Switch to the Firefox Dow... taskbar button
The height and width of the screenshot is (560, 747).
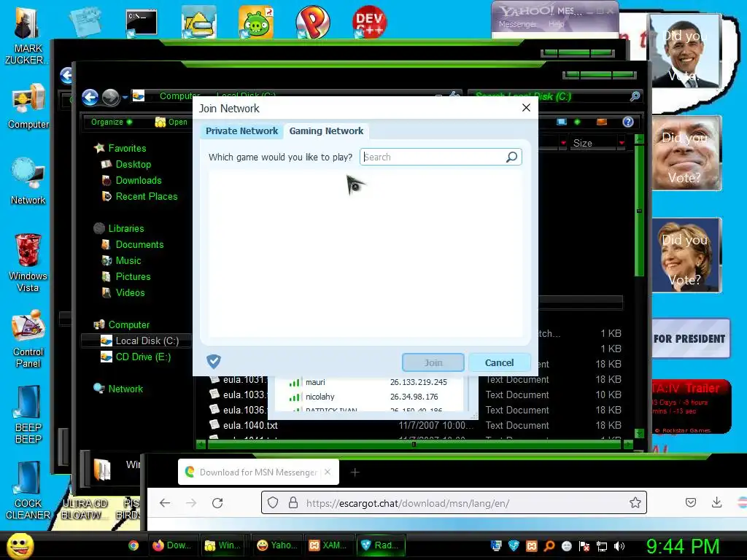click(x=172, y=545)
